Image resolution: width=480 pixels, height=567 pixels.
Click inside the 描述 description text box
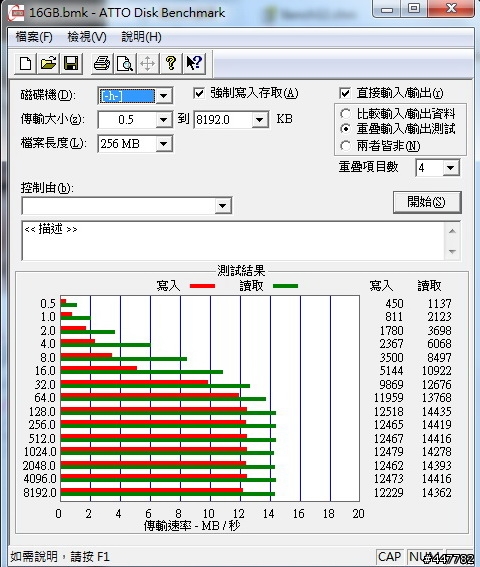click(233, 240)
